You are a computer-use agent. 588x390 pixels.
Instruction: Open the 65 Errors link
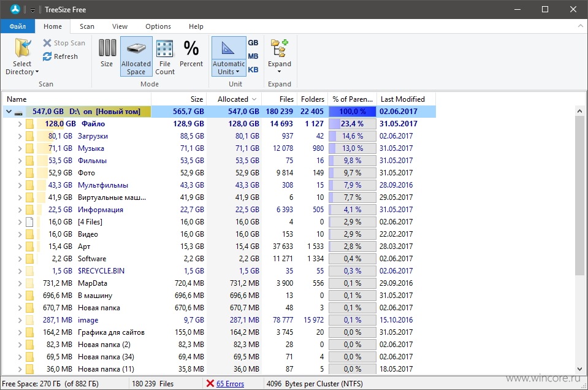click(x=231, y=384)
